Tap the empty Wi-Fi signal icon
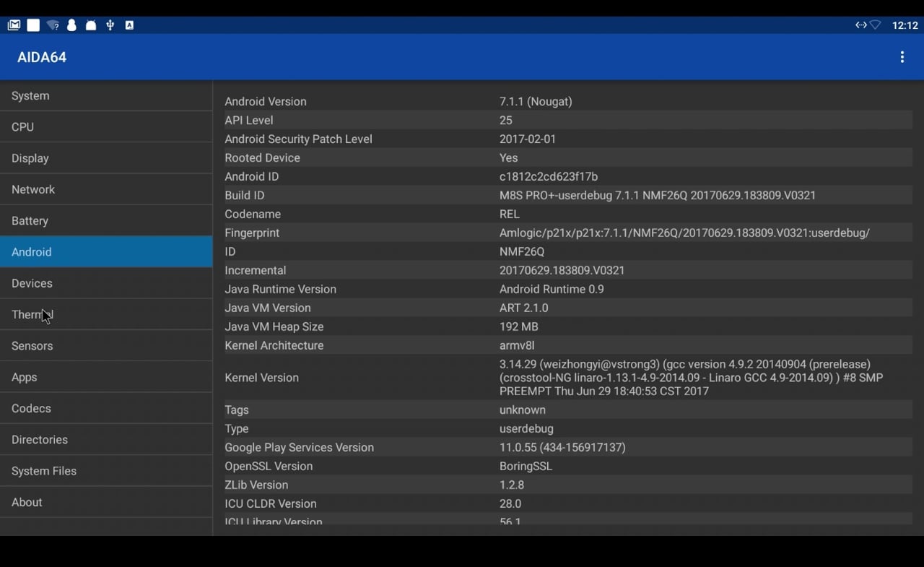Screen dimensions: 924x567 click(875, 25)
